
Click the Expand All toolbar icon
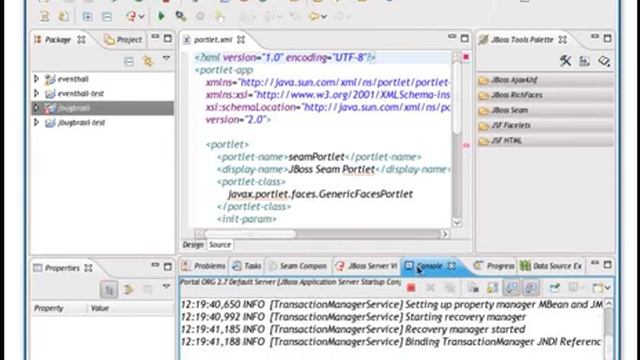87,17
